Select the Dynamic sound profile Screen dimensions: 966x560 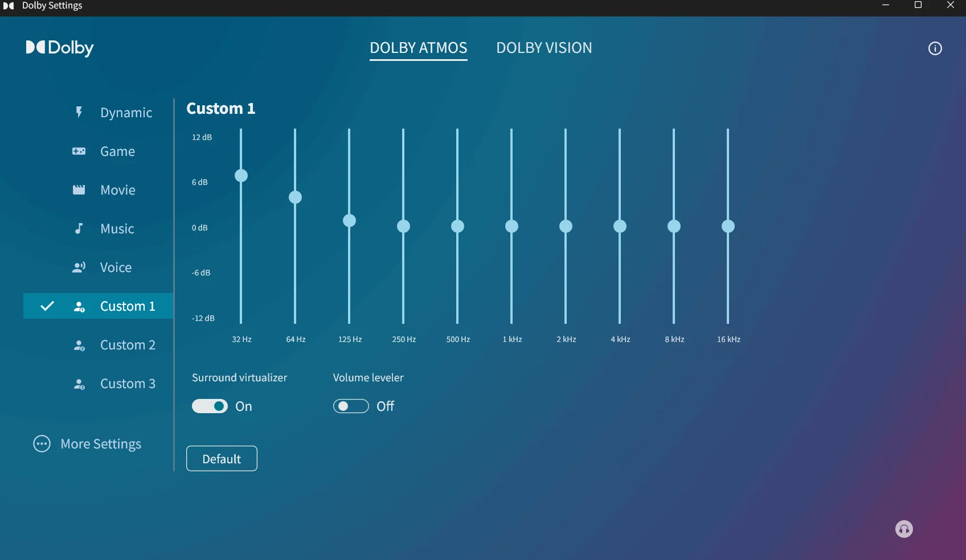[x=99, y=113]
